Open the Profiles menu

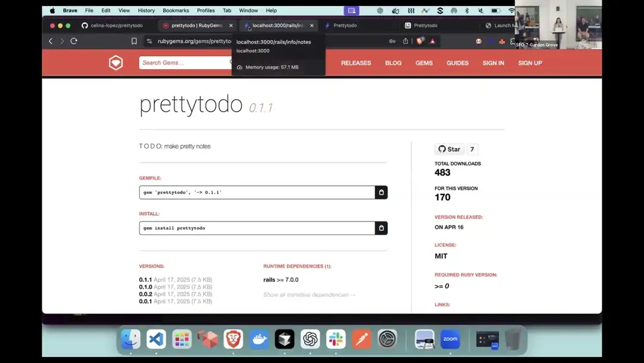(x=206, y=11)
